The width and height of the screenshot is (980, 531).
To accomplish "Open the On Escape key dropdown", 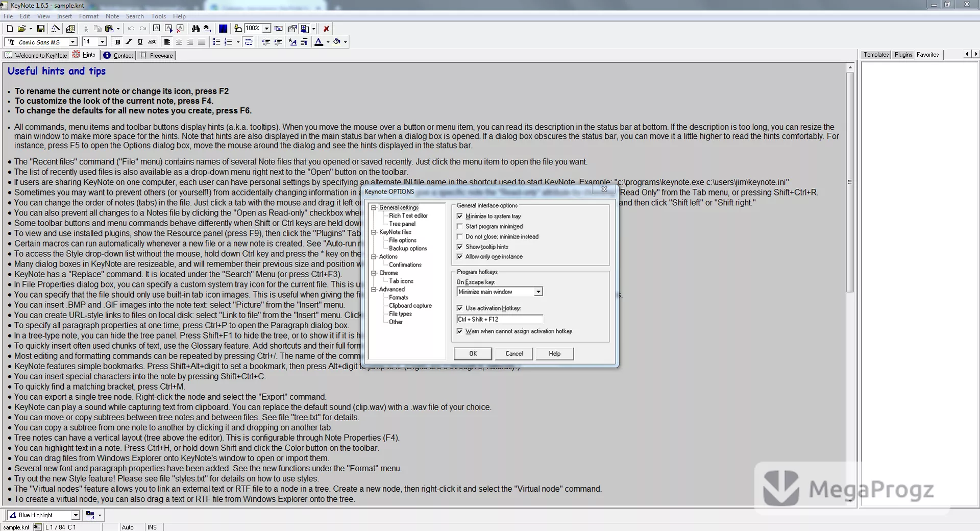I will point(538,292).
